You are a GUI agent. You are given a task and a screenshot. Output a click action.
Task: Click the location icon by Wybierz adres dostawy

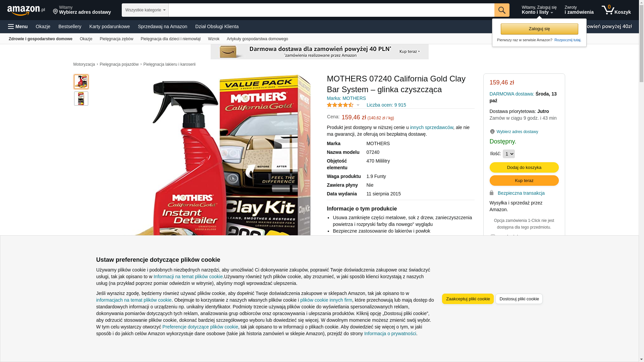pos(492,132)
